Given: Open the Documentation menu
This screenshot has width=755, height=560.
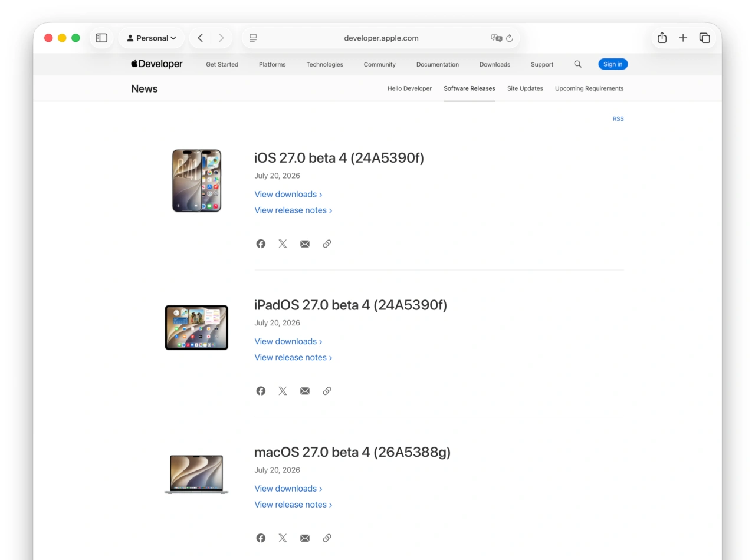Looking at the screenshot, I should pyautogui.click(x=437, y=64).
